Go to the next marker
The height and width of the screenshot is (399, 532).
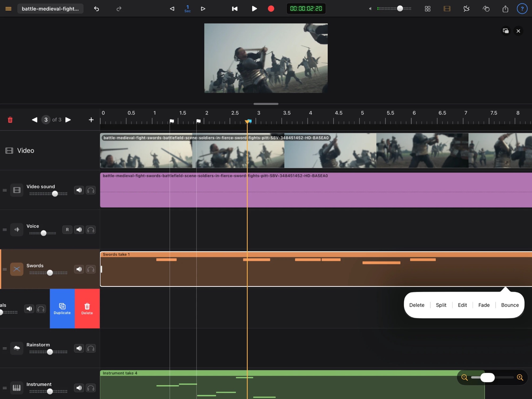click(68, 120)
